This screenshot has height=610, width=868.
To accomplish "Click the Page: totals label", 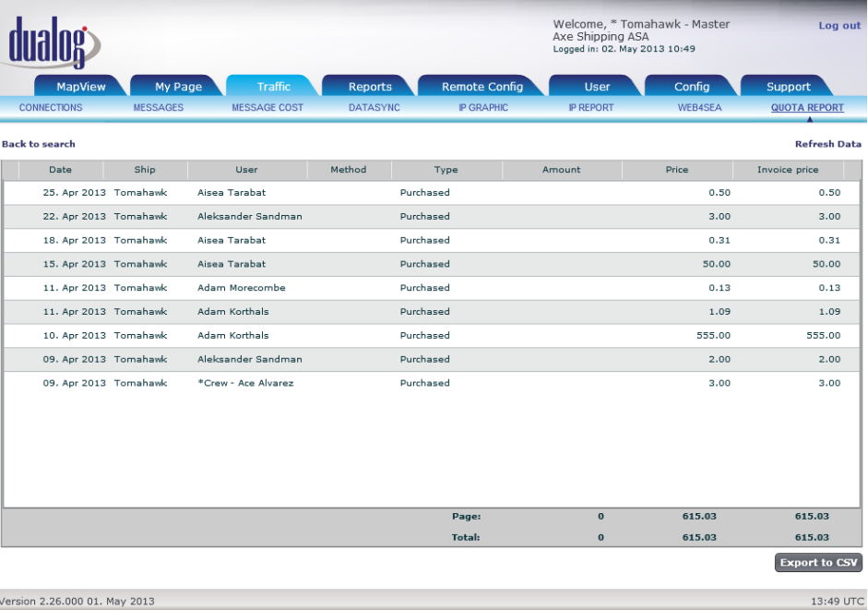I will pyautogui.click(x=466, y=517).
